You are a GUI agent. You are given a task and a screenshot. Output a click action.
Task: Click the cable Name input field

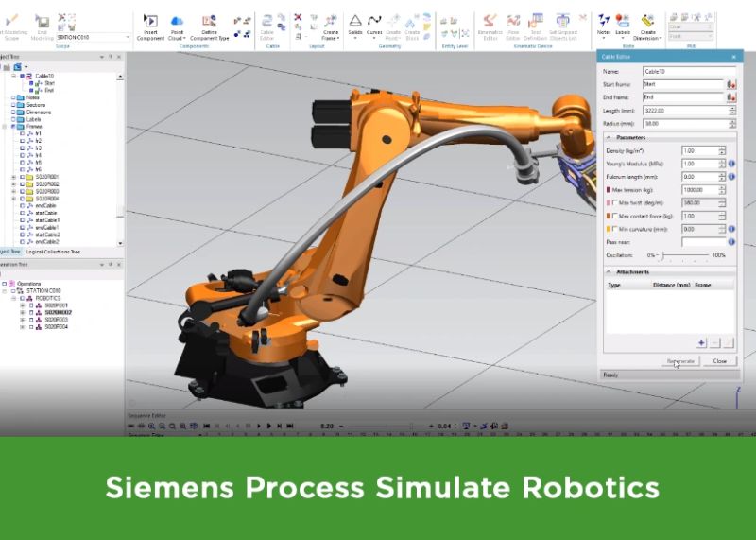[x=689, y=72]
